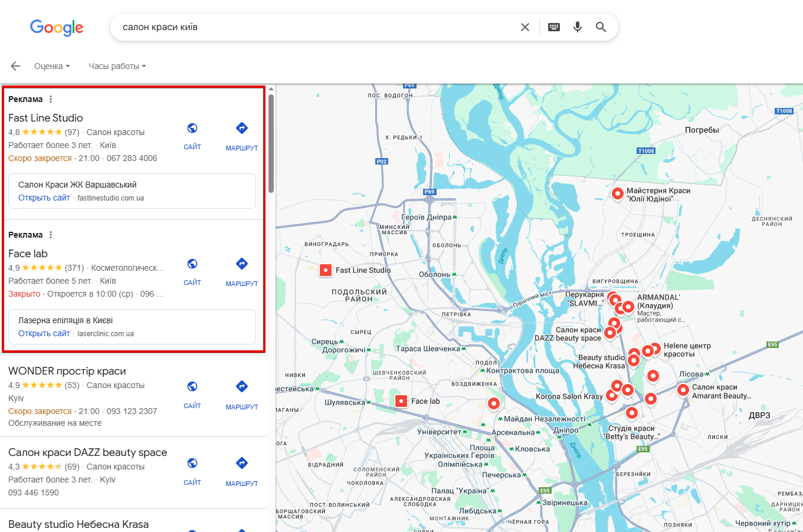Open the three-dot menu on the Face lab ad
Screen dimensions: 803x532
pyautogui.click(x=51, y=234)
